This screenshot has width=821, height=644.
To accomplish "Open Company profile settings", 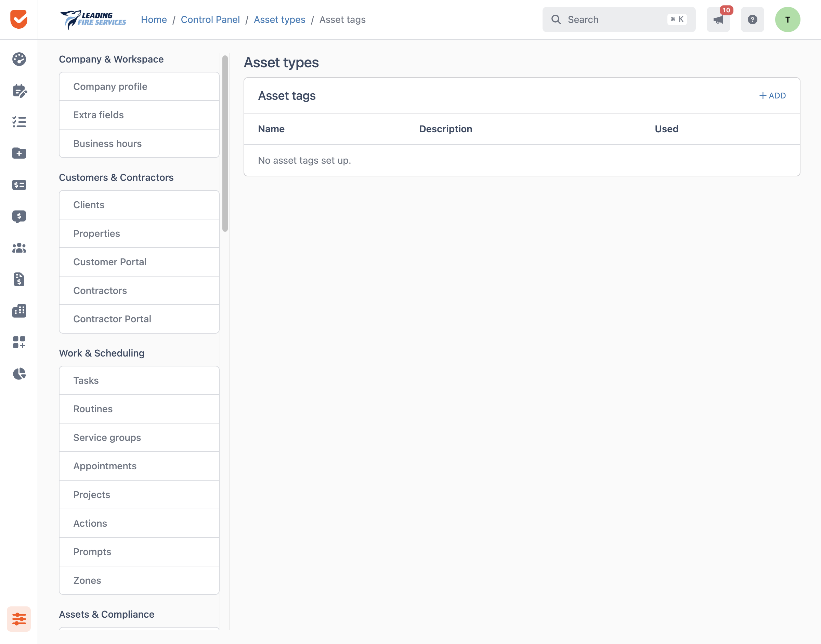I will [139, 86].
